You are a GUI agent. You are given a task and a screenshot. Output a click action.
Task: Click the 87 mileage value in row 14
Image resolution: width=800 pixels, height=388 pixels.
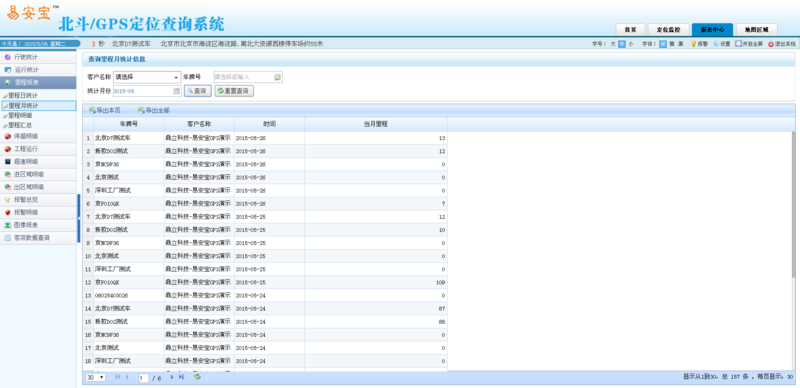tap(442, 309)
